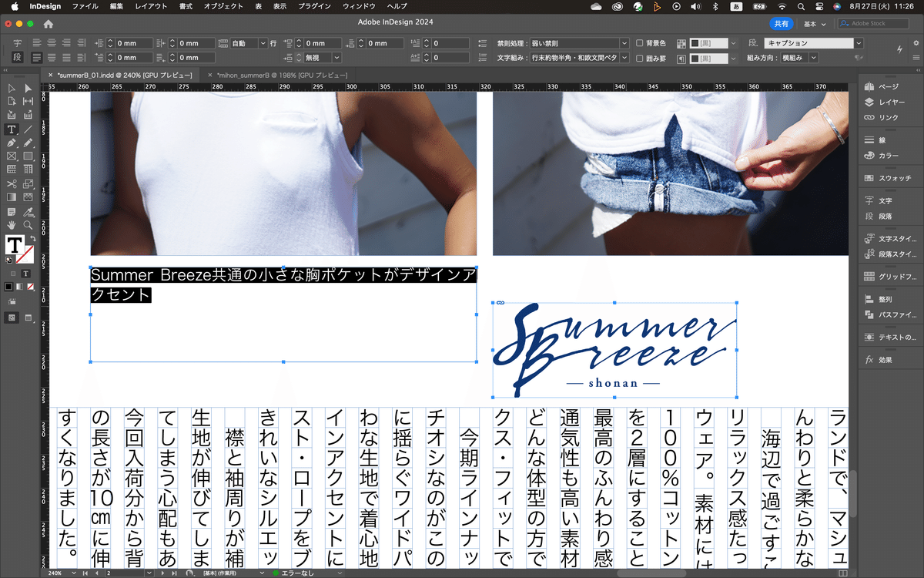Select the Rectangle tool
The height and width of the screenshot is (578, 924).
[28, 156]
